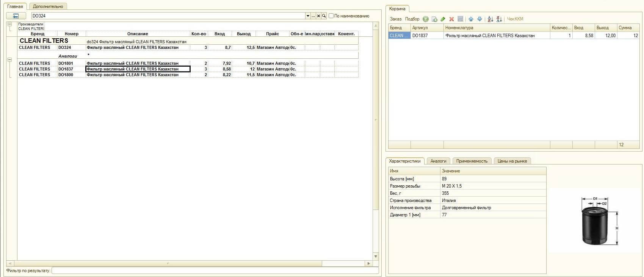Open the Применяемость tab
644x277 pixels.
point(472,161)
